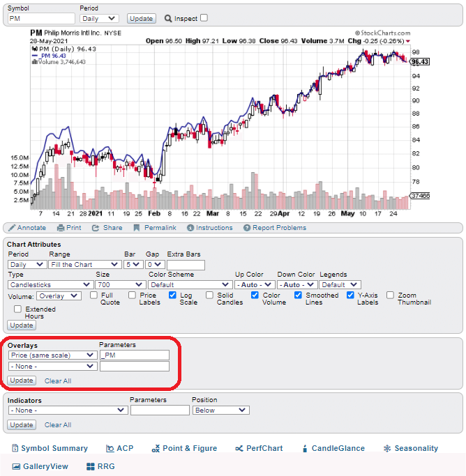Click the Share arrow icon

tap(96, 228)
